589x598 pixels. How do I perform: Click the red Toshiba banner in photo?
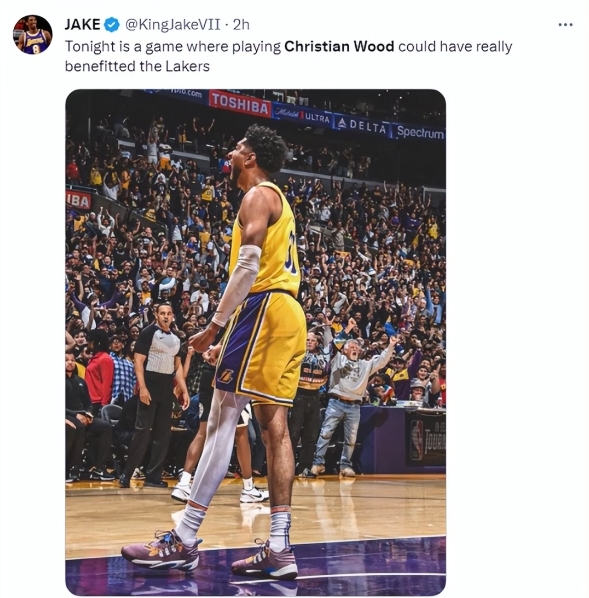[x=240, y=103]
